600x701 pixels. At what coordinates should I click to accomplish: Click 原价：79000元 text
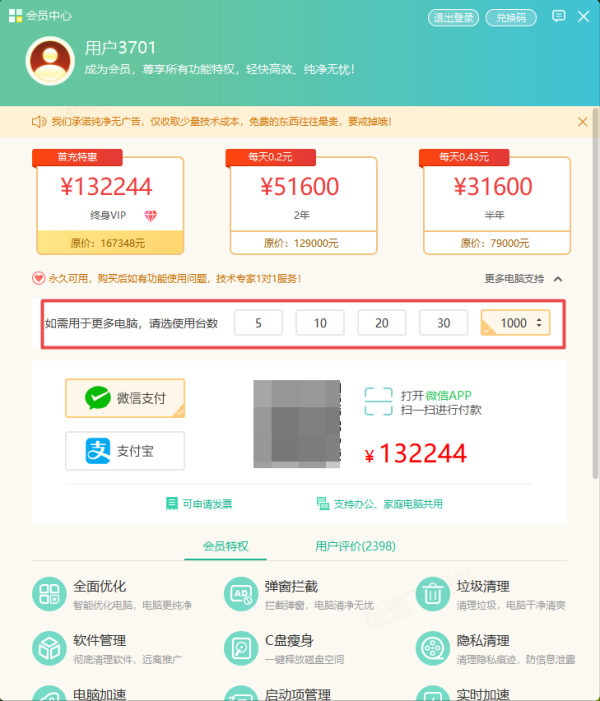[494, 243]
